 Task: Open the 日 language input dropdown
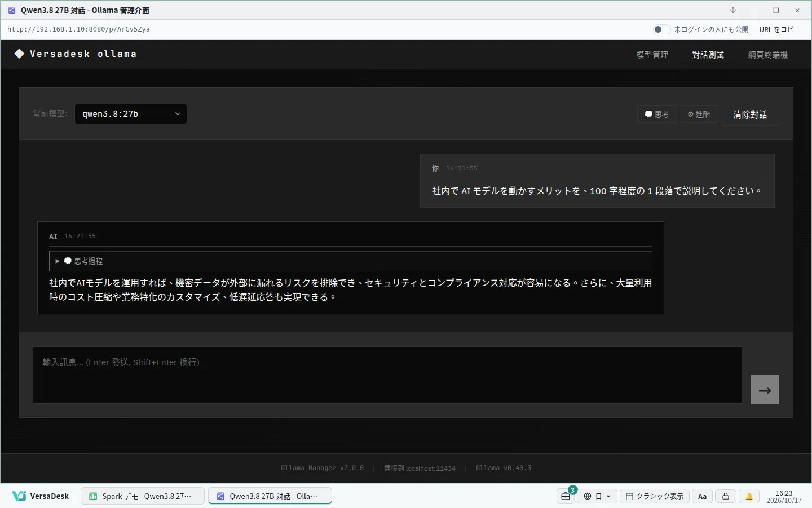pos(597,496)
